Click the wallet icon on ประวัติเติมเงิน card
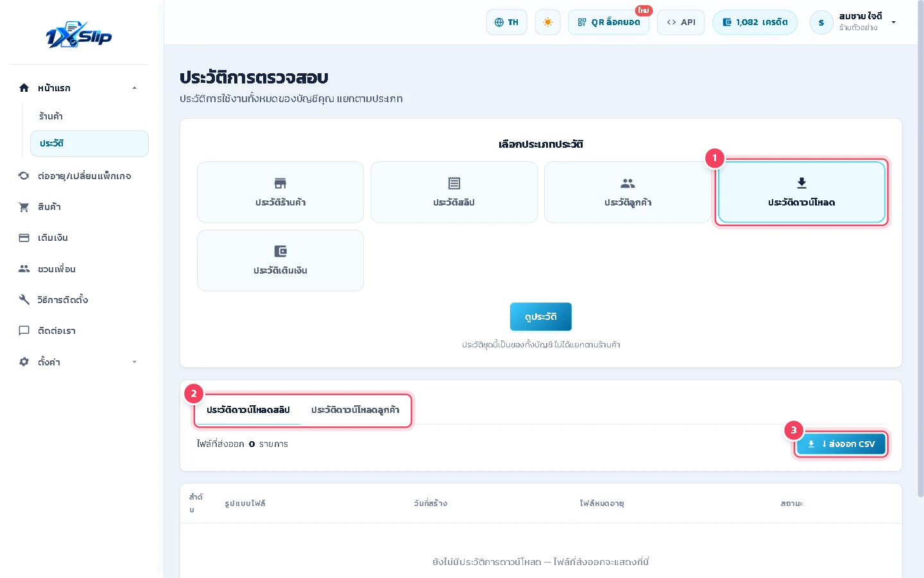This screenshot has width=924, height=578. click(280, 251)
